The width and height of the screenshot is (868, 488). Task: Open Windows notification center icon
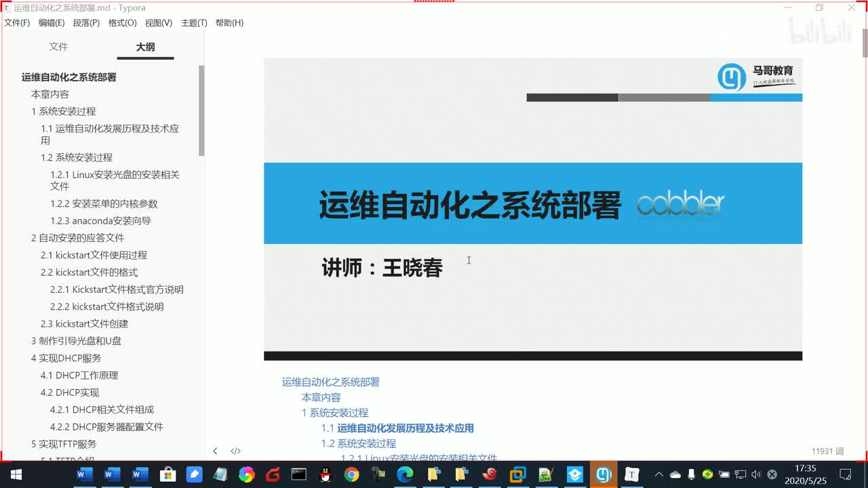(x=846, y=474)
